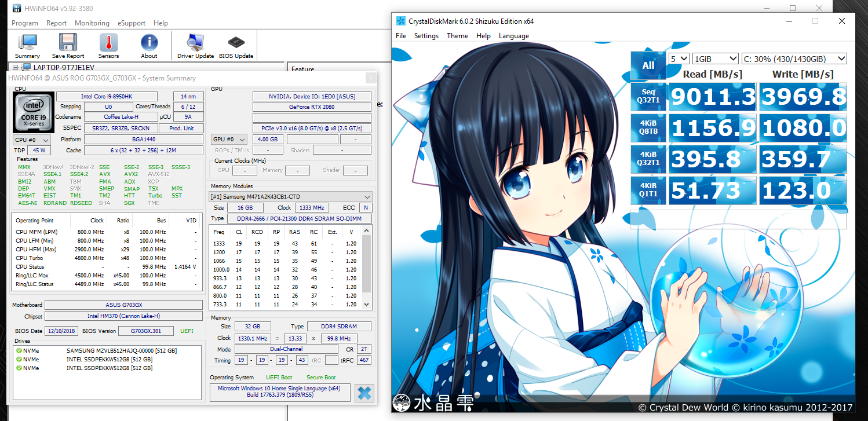This screenshot has width=868, height=421.
Task: Click the green check beside the SAMSUNG MZVLB512HAJQ drive
Action: (x=19, y=351)
